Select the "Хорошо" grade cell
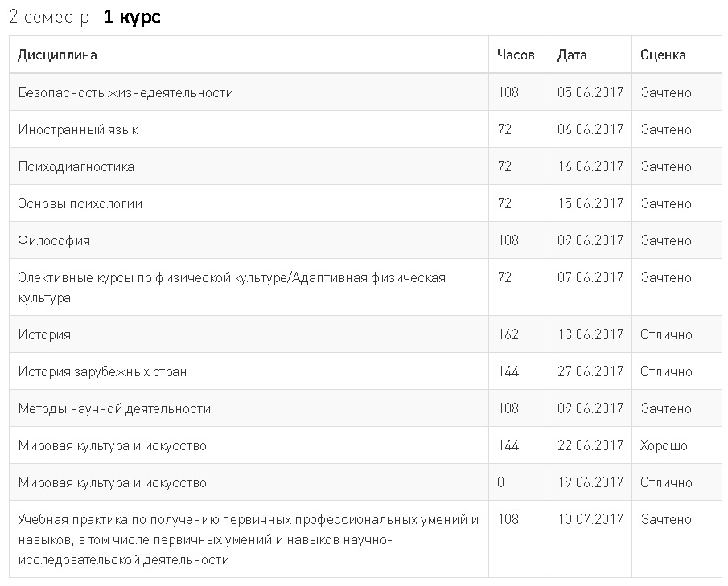 tap(664, 445)
